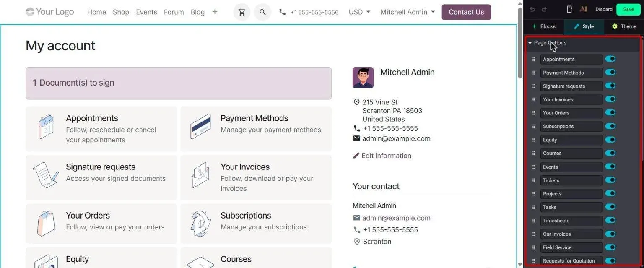Redo the last editor change
The width and height of the screenshot is (644, 268).
click(544, 9)
